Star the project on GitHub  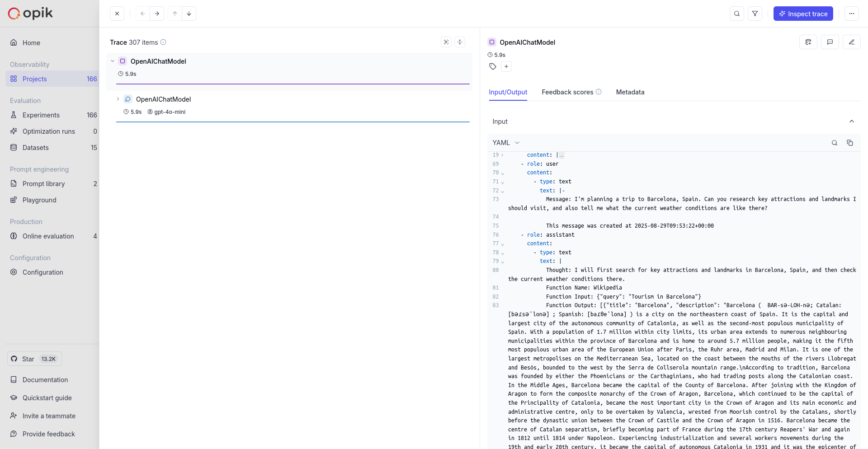pyautogui.click(x=34, y=359)
